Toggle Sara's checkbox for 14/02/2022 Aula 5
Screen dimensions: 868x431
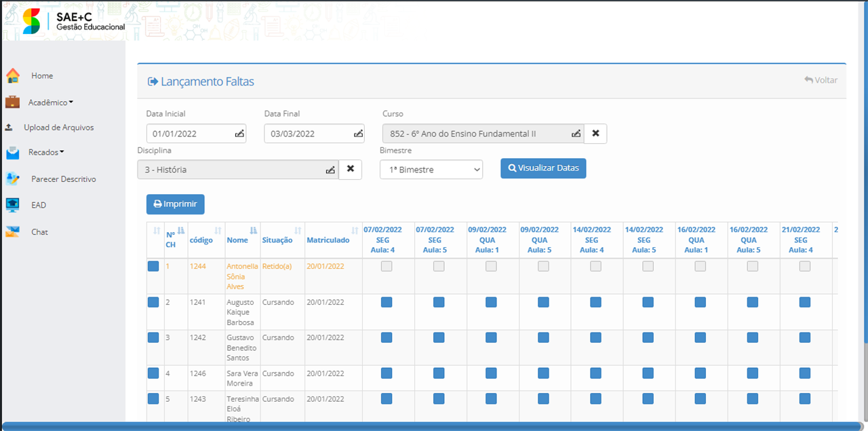[x=648, y=373]
